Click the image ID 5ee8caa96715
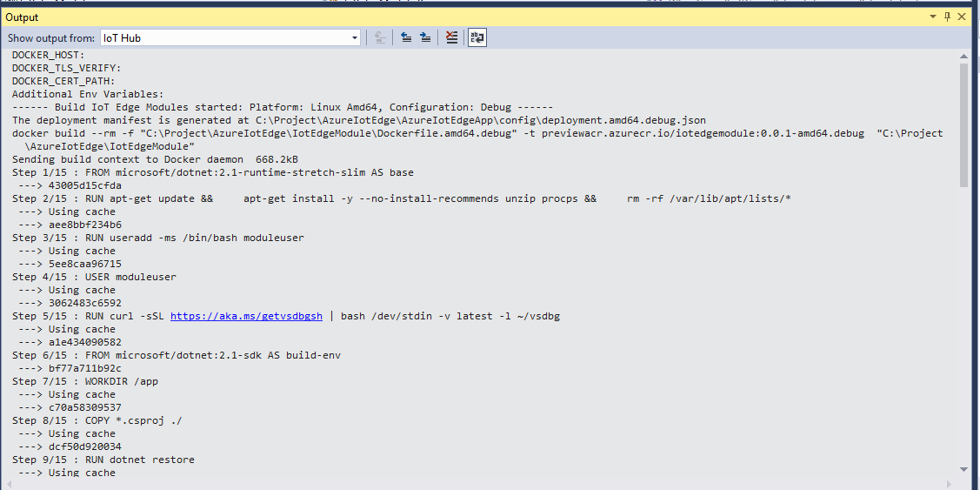Viewport: 980px width, 490px height. point(85,264)
